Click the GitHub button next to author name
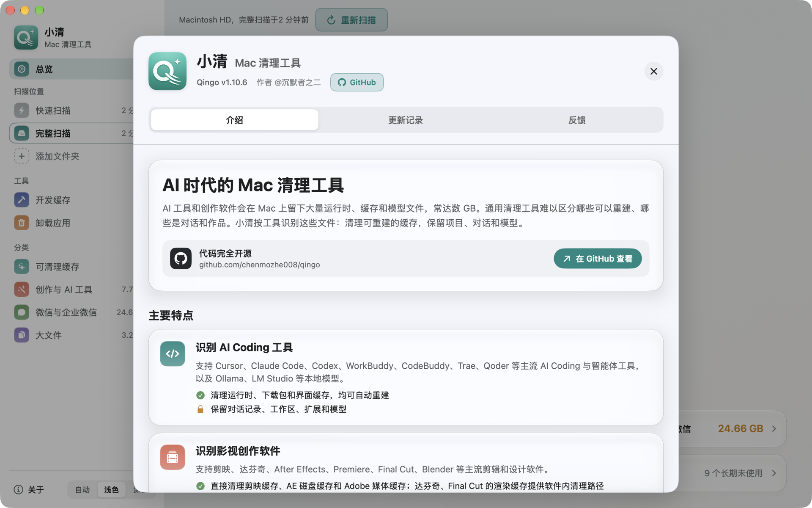This screenshot has width=812, height=508. [x=357, y=82]
